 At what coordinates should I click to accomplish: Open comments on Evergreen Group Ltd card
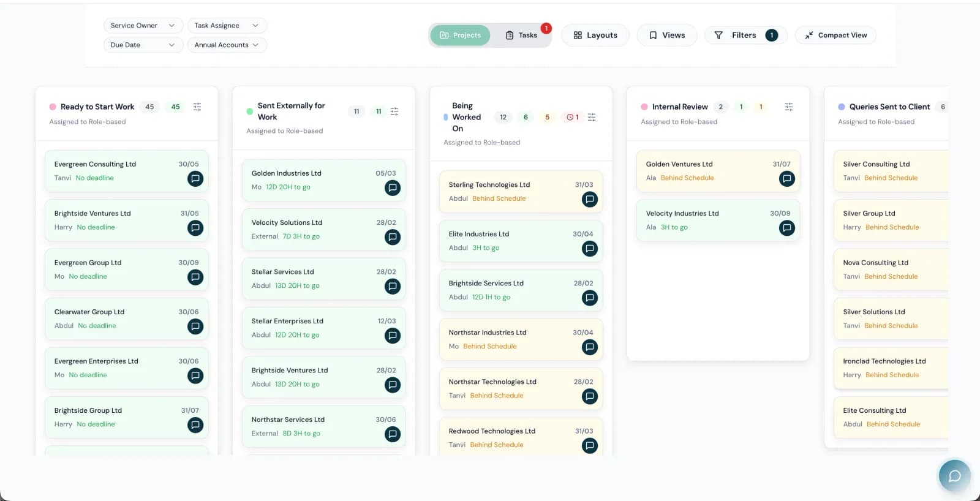click(x=195, y=277)
